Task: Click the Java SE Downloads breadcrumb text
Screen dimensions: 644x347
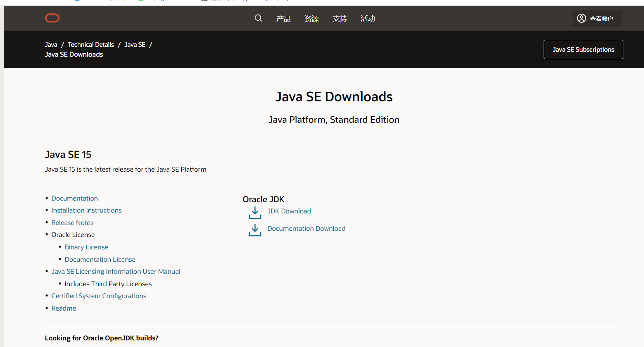Action: pos(74,55)
